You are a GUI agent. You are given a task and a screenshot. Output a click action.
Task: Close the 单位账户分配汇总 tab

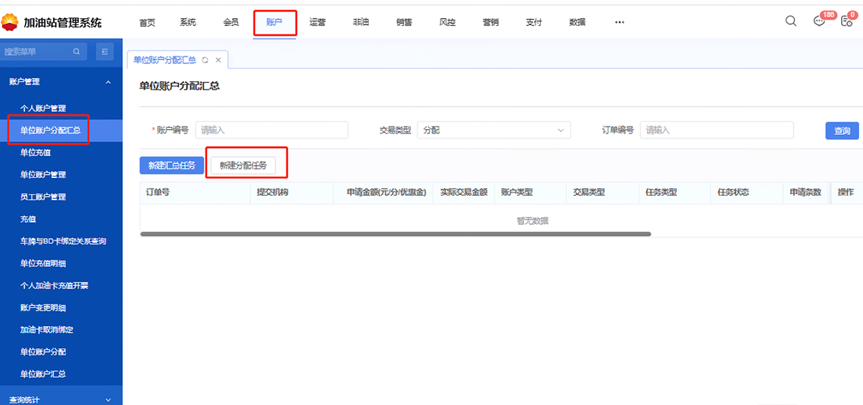click(x=218, y=60)
